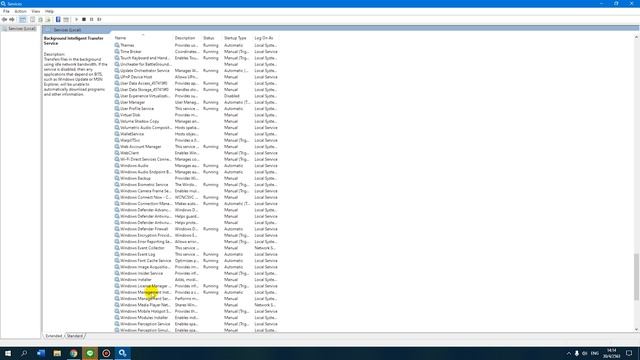Click the Restart Service icon

[x=99, y=20]
